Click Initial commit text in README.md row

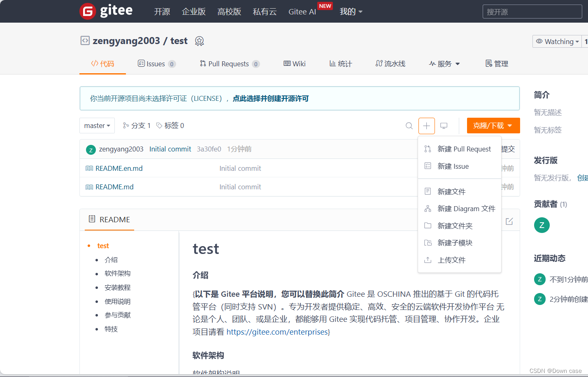[x=240, y=187]
